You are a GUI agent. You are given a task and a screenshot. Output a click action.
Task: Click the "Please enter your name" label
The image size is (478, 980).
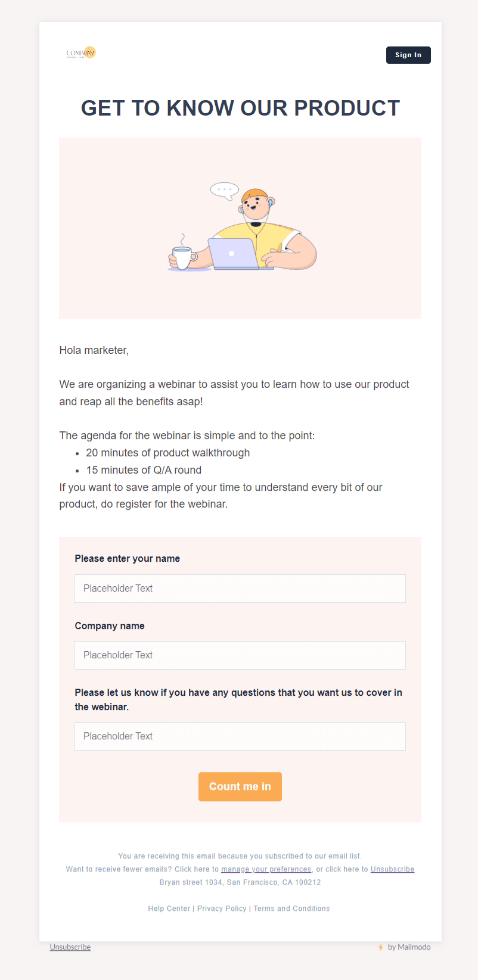click(128, 559)
